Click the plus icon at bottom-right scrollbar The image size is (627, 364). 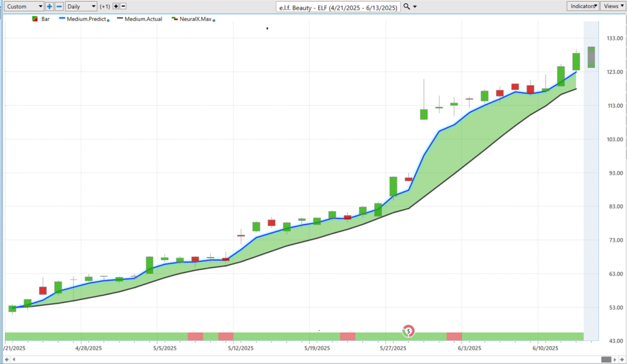(622, 360)
